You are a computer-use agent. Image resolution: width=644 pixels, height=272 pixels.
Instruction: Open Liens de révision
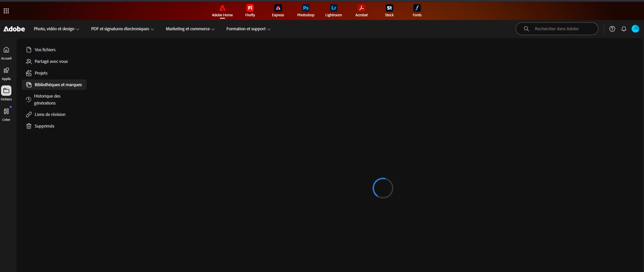point(54,114)
